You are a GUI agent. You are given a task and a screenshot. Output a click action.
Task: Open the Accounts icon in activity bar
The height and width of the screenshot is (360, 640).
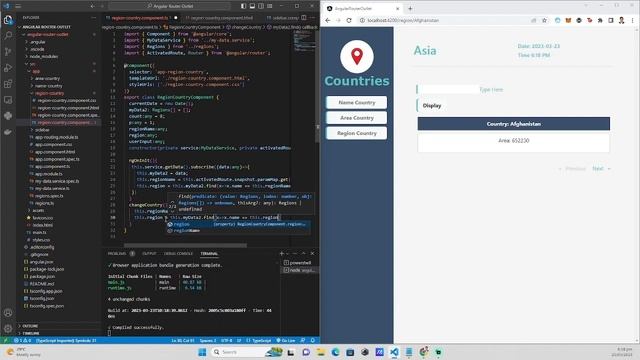pyautogui.click(x=8, y=313)
